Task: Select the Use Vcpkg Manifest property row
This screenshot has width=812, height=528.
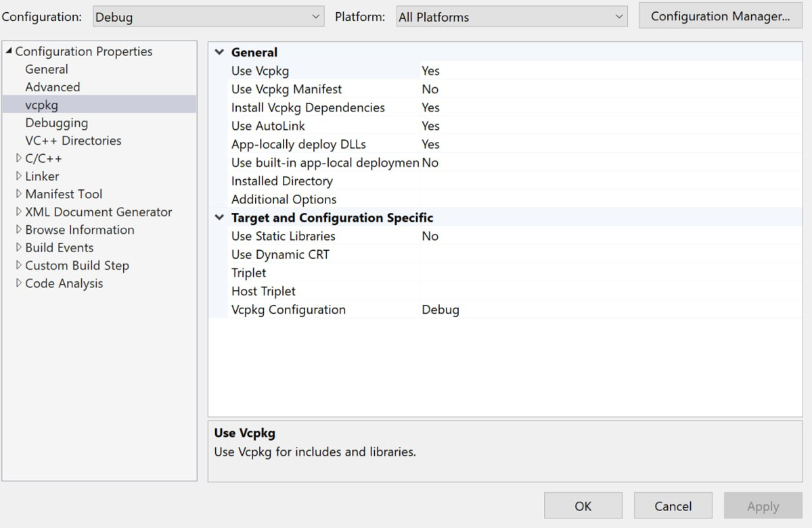Action: (x=286, y=89)
